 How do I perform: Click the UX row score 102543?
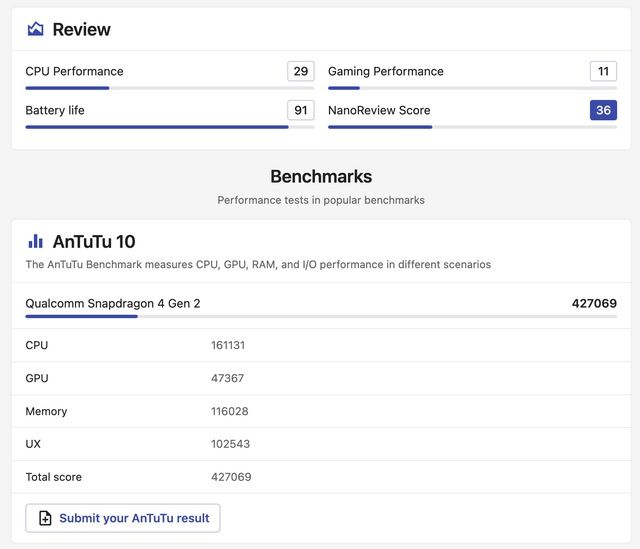coord(230,444)
